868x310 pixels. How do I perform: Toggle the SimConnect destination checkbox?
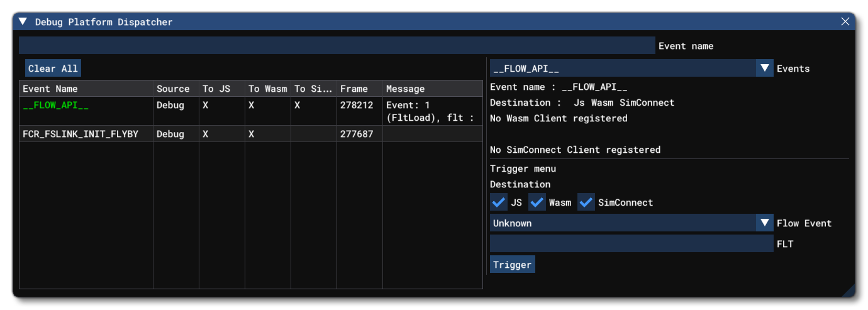click(x=586, y=202)
